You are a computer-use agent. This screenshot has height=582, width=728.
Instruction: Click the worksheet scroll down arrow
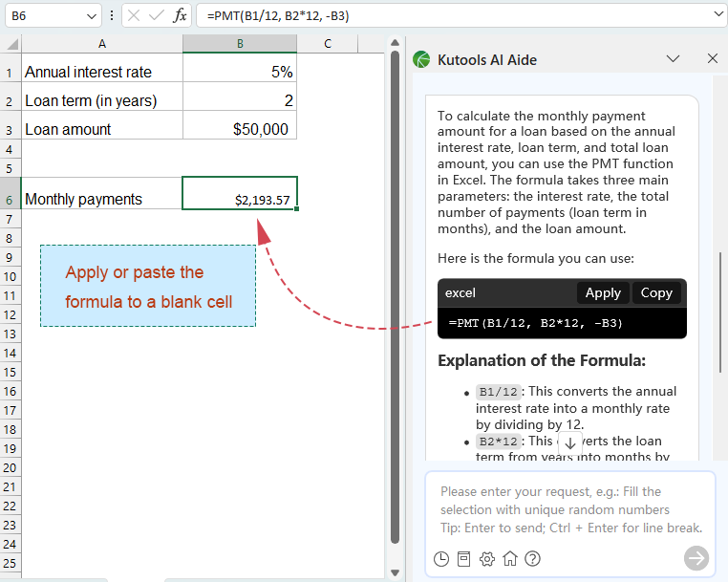coord(396,572)
